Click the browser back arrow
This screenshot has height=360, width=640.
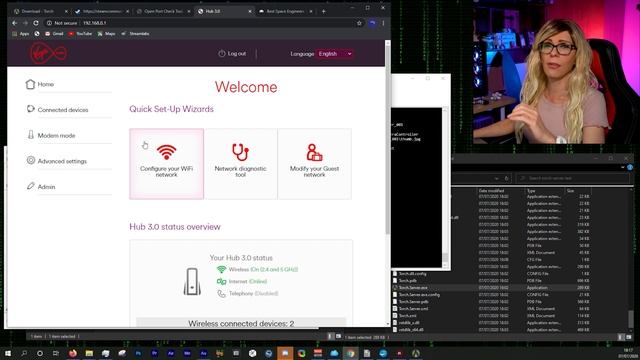[15, 23]
